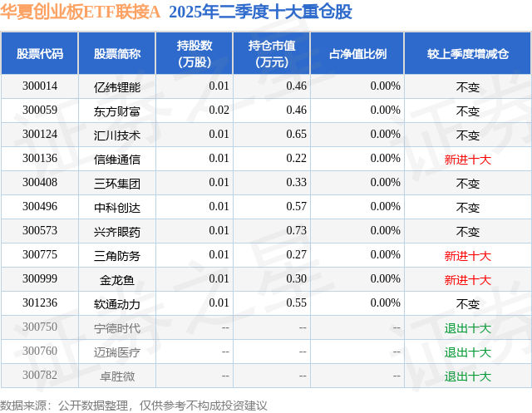The image size is (532, 413).
Task: Click the green 退出十大 label for 宁德时代
Action: point(468,327)
